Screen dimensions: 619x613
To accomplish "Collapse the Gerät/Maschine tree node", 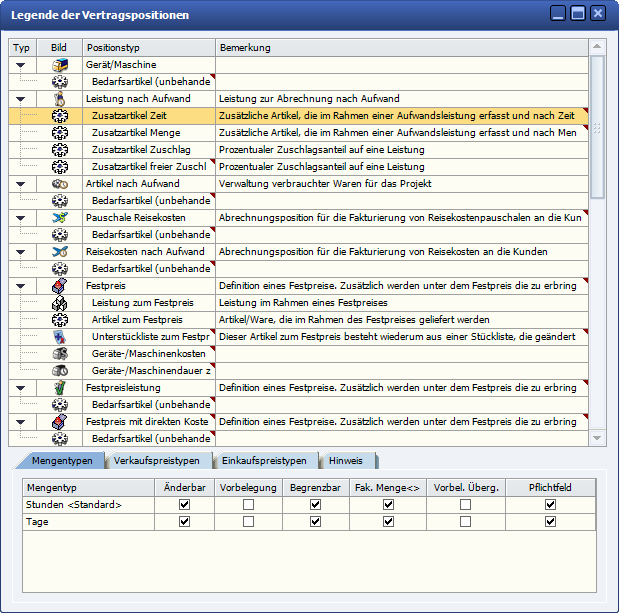I will (x=21, y=65).
